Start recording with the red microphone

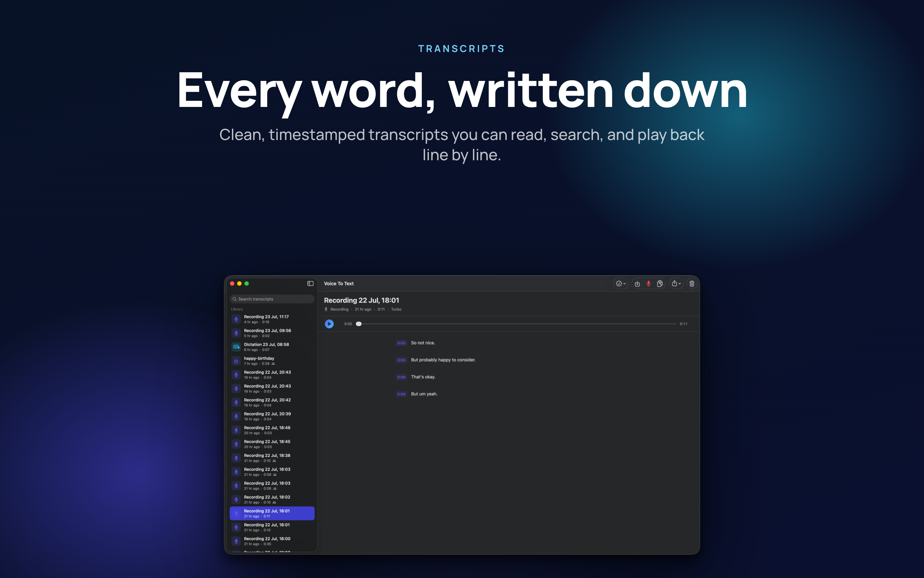point(648,284)
